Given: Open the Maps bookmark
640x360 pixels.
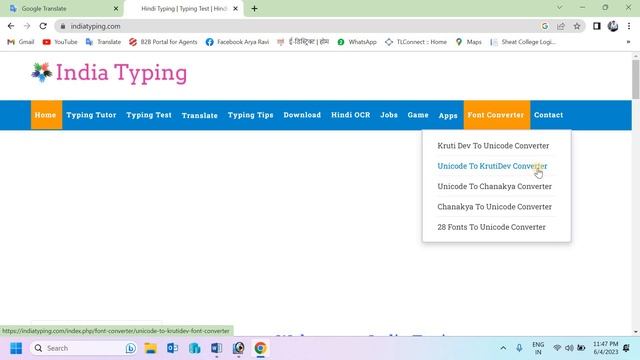Looking at the screenshot, I should pyautogui.click(x=468, y=42).
